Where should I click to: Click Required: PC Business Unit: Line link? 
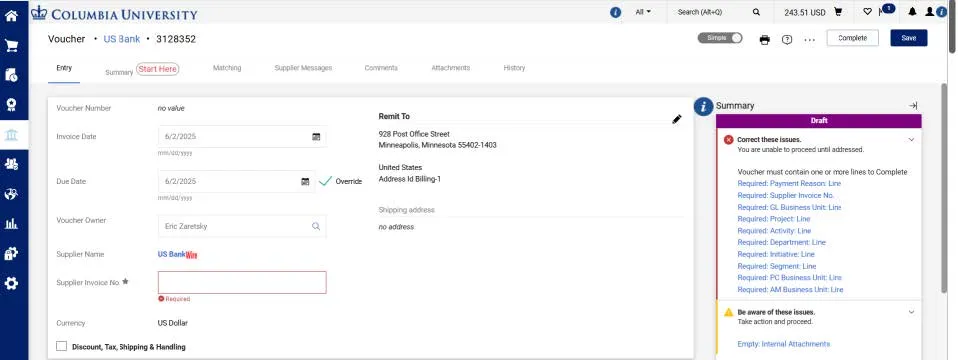789,278
